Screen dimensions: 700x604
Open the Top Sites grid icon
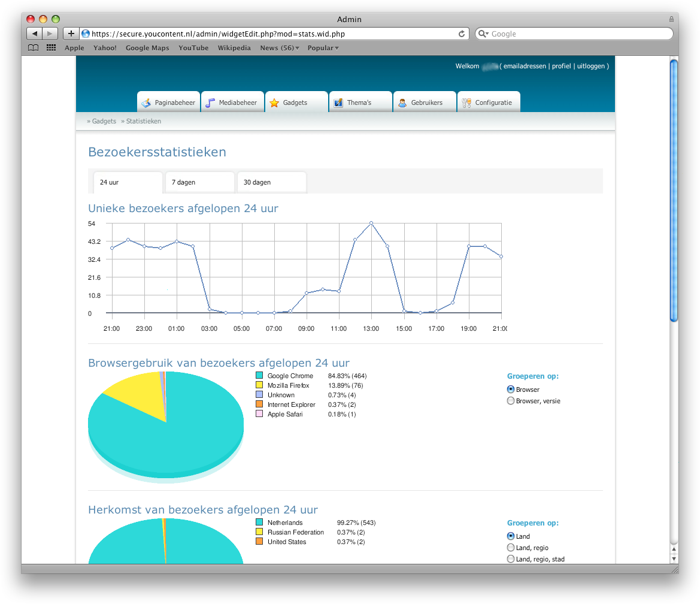click(x=51, y=48)
